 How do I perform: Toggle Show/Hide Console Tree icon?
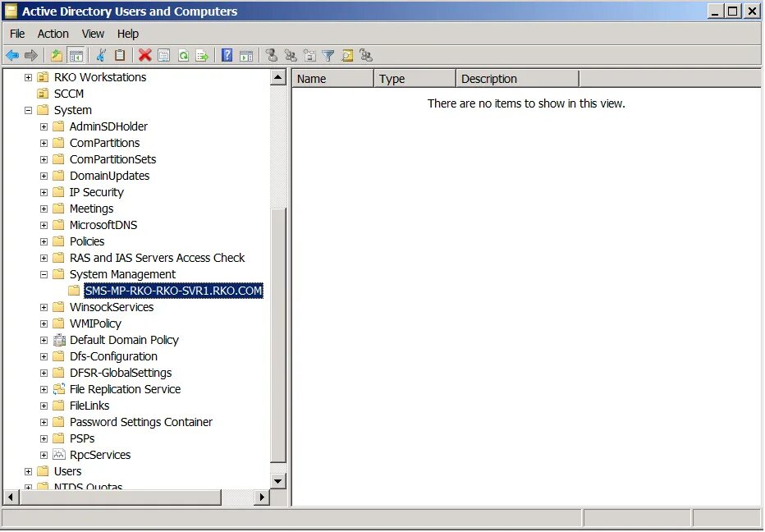(76, 56)
